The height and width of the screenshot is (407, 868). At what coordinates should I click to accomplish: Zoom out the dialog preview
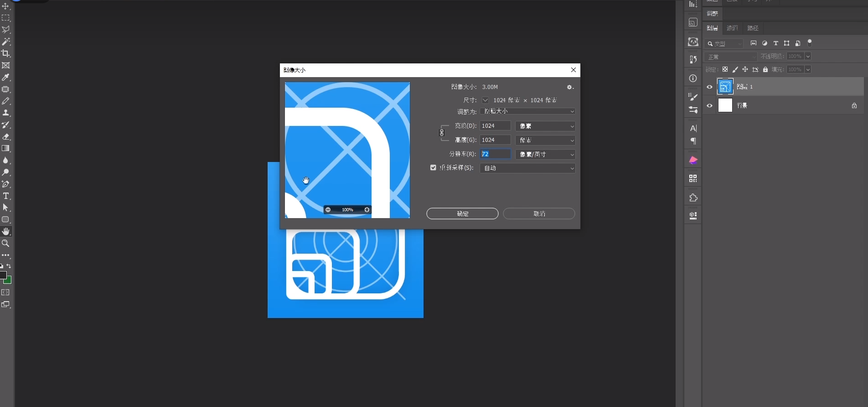pos(328,210)
